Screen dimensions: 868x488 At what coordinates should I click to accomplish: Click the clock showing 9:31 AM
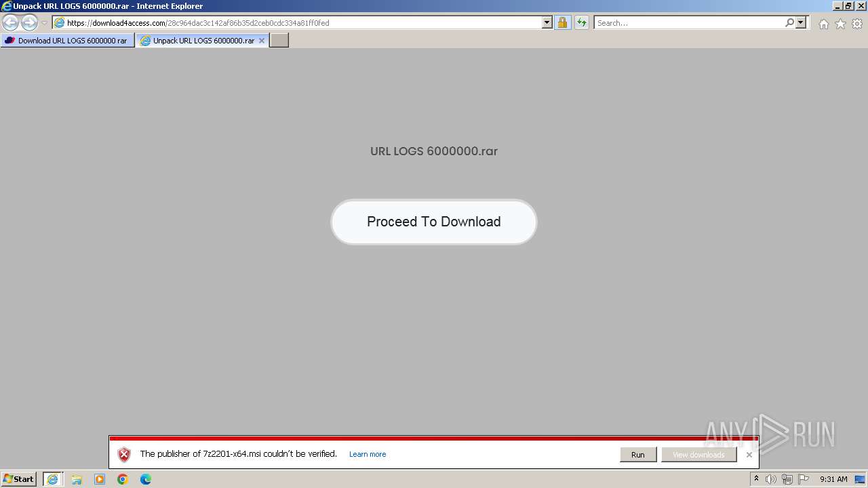click(x=833, y=479)
